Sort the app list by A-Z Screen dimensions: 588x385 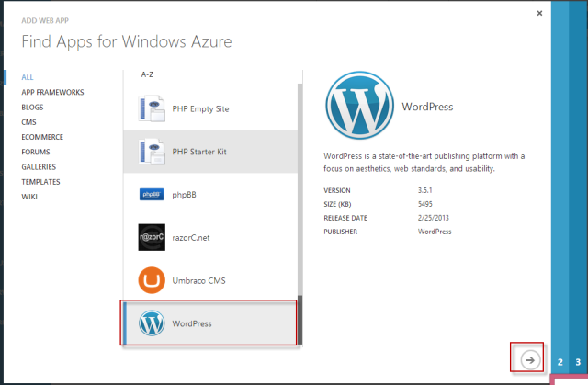click(x=147, y=74)
